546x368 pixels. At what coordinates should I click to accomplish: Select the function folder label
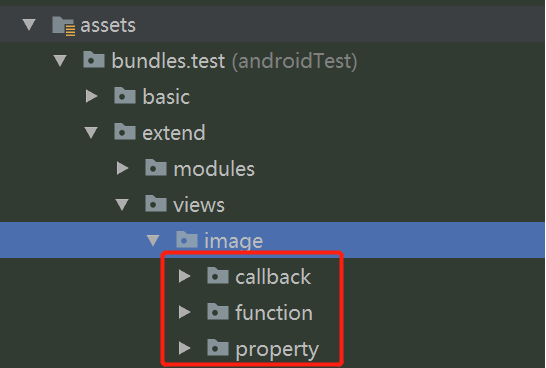[x=274, y=312]
